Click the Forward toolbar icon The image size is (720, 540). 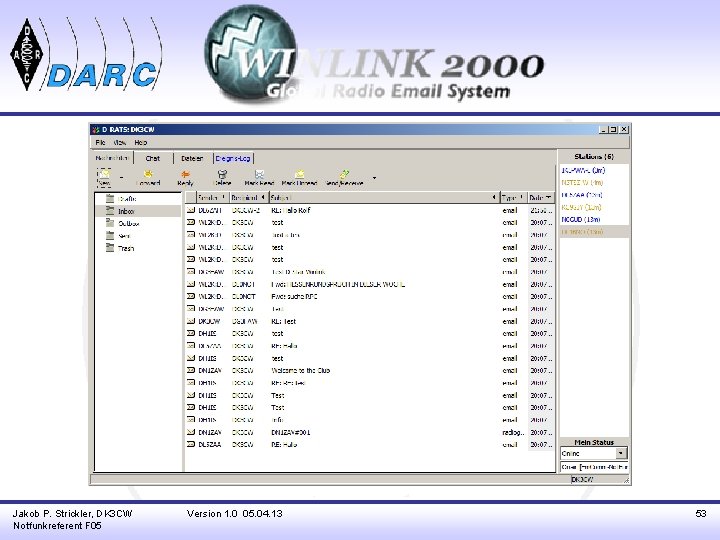[x=148, y=174]
